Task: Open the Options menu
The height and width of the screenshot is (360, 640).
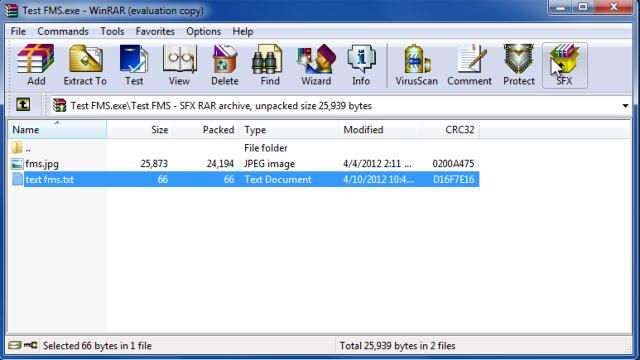Action: tap(203, 31)
